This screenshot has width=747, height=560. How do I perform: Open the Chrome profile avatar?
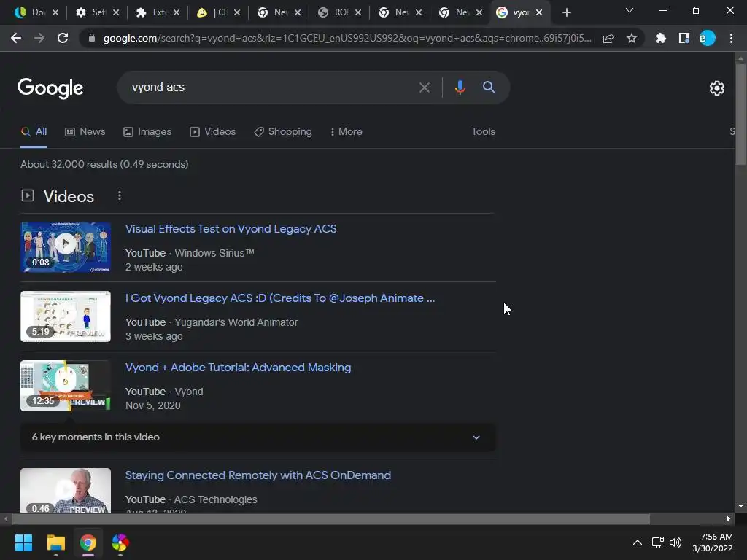[708, 38]
